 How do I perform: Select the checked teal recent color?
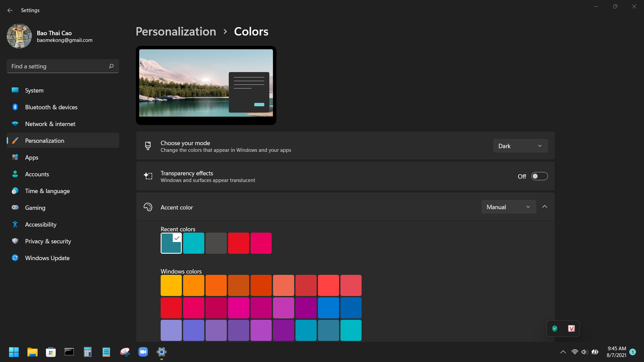click(171, 243)
